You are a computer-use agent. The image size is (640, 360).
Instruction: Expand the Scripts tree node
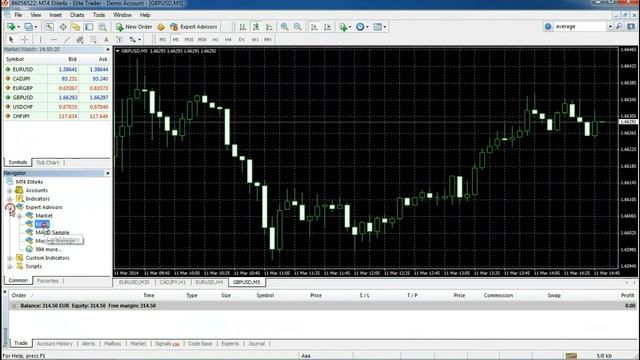(x=9, y=267)
